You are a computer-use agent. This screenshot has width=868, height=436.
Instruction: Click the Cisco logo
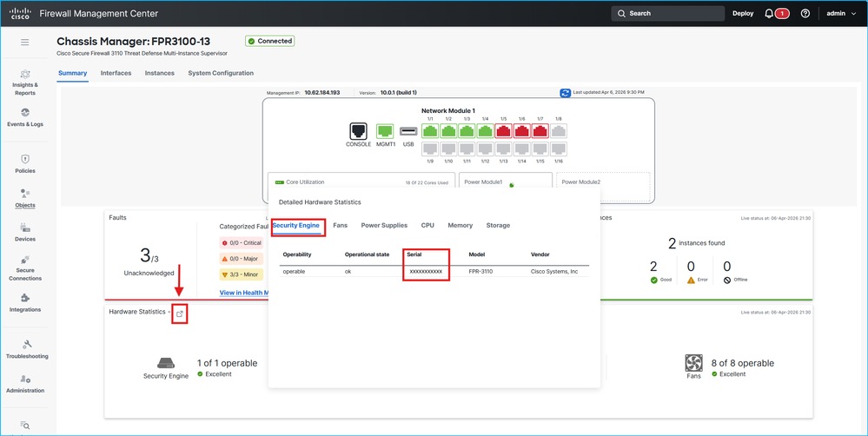21,13
